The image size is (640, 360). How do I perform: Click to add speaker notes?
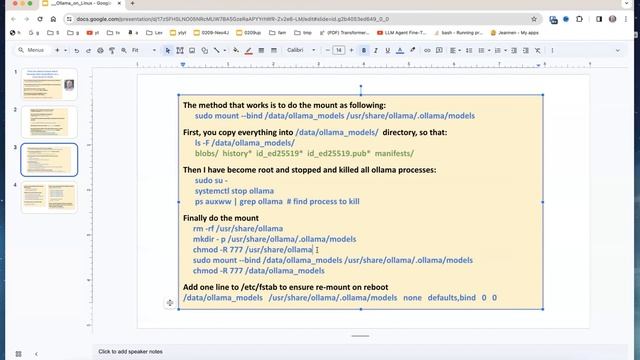coord(130,351)
